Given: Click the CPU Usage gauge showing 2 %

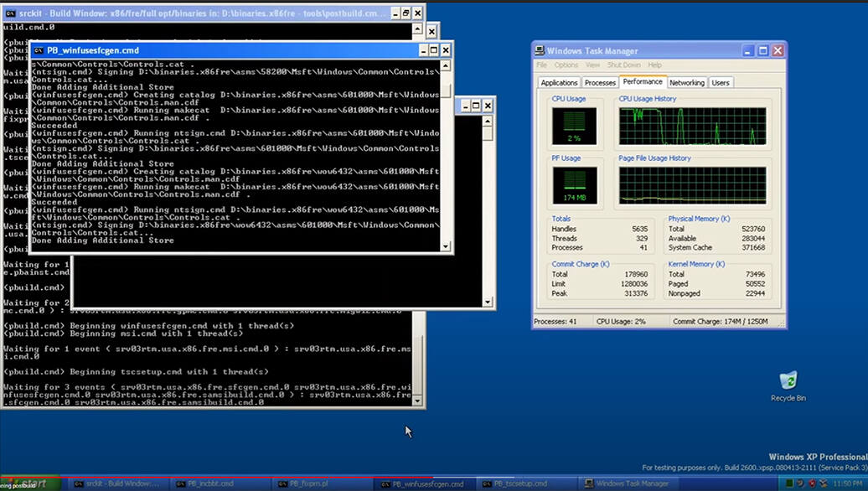Looking at the screenshot, I should point(574,126).
